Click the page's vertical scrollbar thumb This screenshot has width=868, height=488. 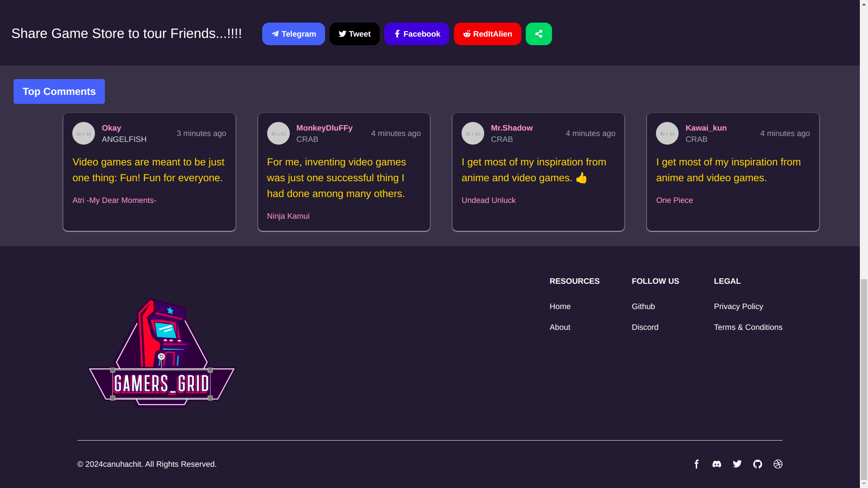(863, 380)
